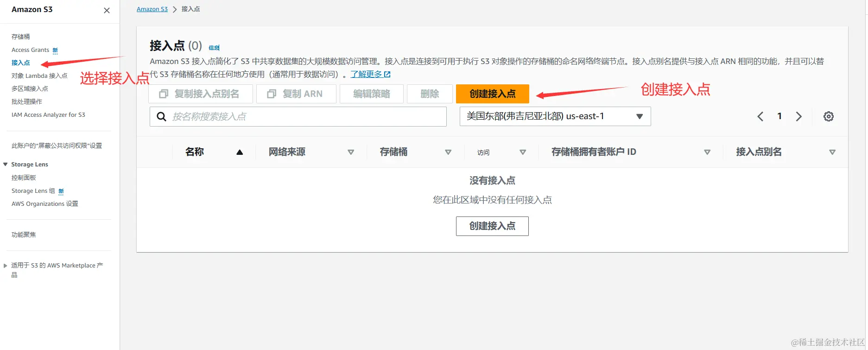The image size is (868, 350).
Task: Click 新 badge next to Access Grants
Action: coord(55,50)
